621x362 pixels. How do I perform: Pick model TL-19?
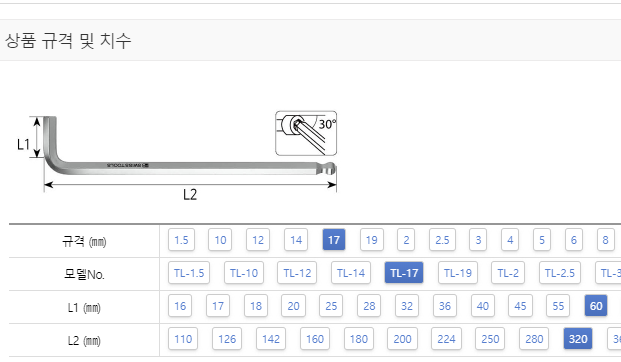point(458,272)
